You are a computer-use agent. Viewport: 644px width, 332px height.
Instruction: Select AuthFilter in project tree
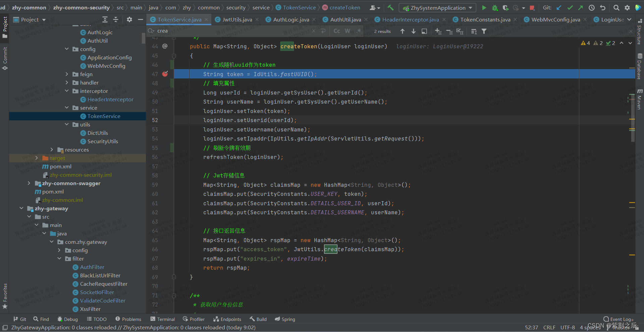point(92,267)
